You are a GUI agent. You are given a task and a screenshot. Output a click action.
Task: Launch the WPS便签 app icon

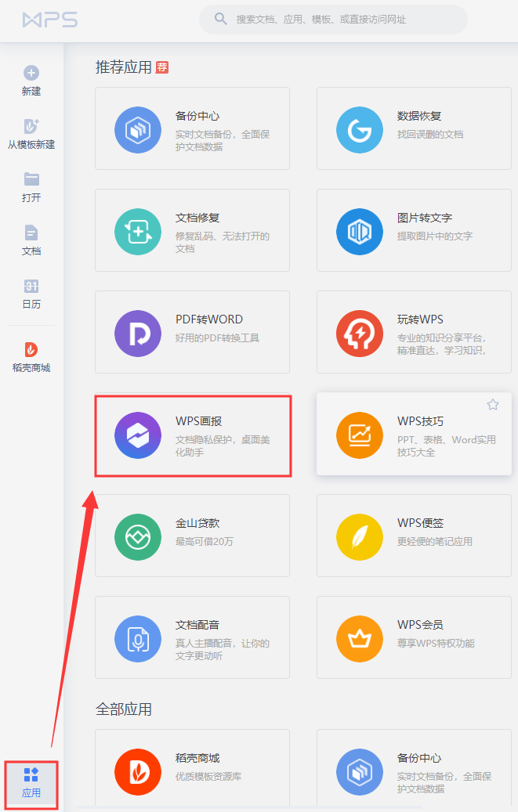point(360,537)
